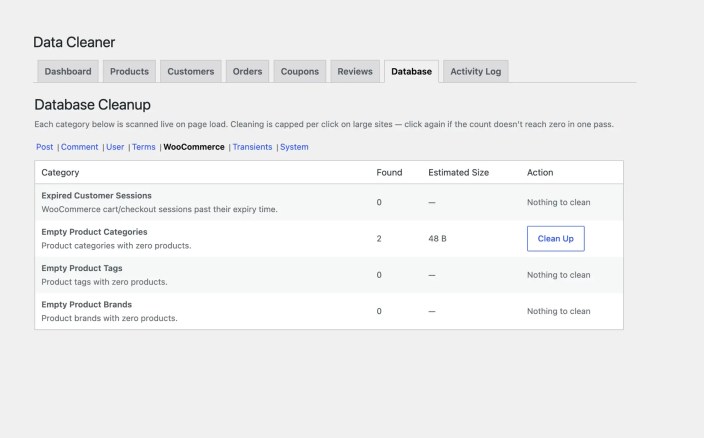This screenshot has width=704, height=438.
Task: Click the Estimated Size column header
Action: [458, 172]
